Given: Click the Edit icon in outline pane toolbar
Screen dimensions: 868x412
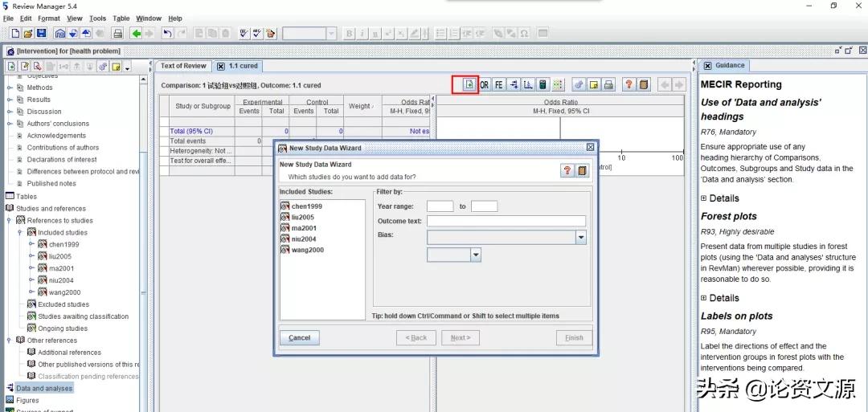Looking at the screenshot, I should (x=24, y=67).
